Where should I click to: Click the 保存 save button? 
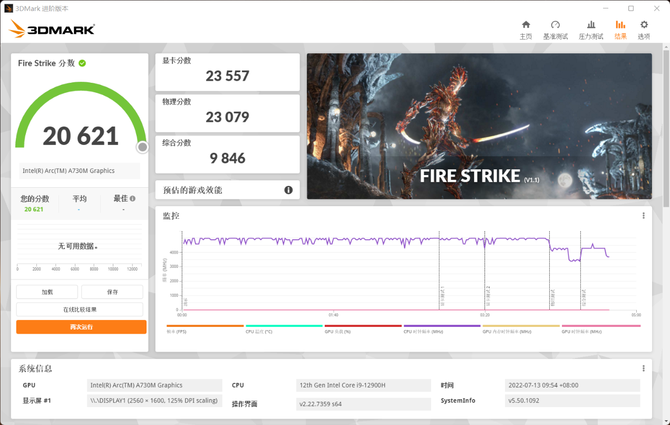pyautogui.click(x=113, y=292)
